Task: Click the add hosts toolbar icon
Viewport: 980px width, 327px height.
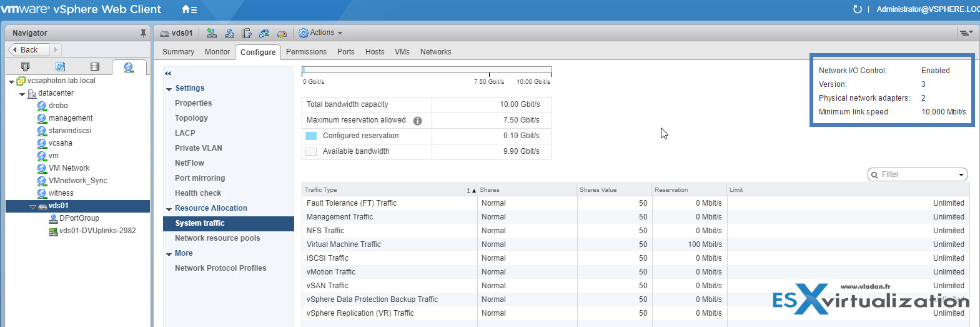Action: pos(212,33)
